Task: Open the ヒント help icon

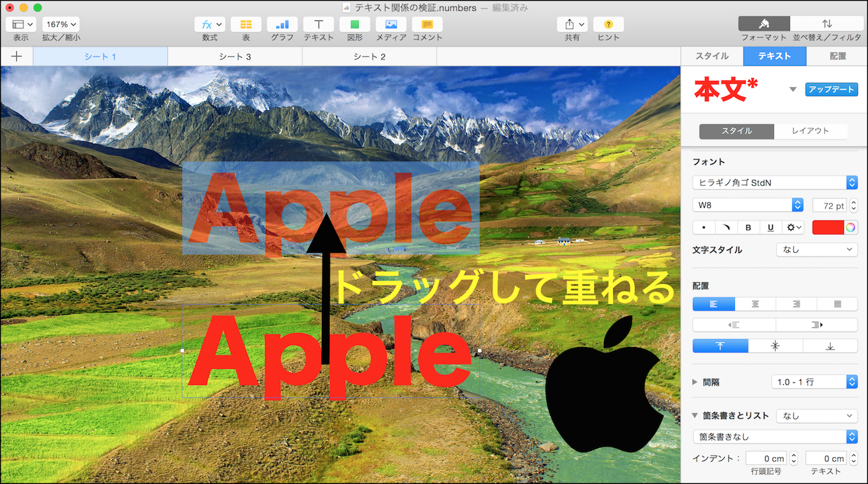Action: (608, 25)
